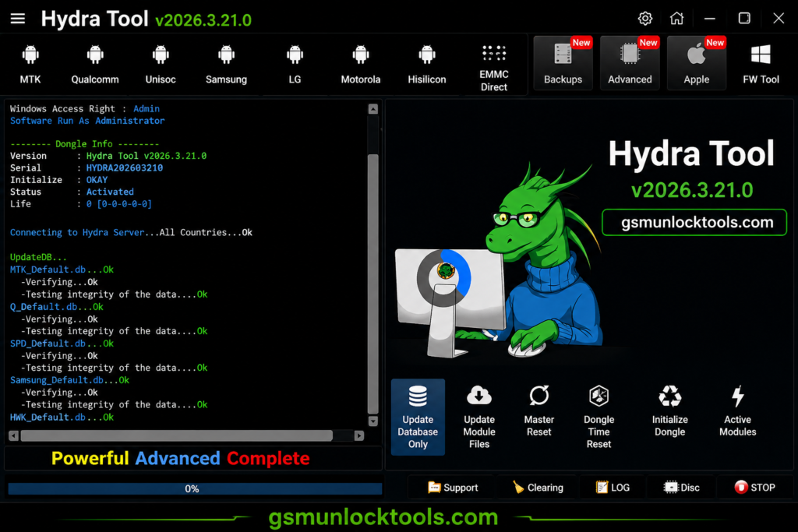Click the dragon mascot image
Viewport: 798px width, 532px height.
tap(500, 259)
